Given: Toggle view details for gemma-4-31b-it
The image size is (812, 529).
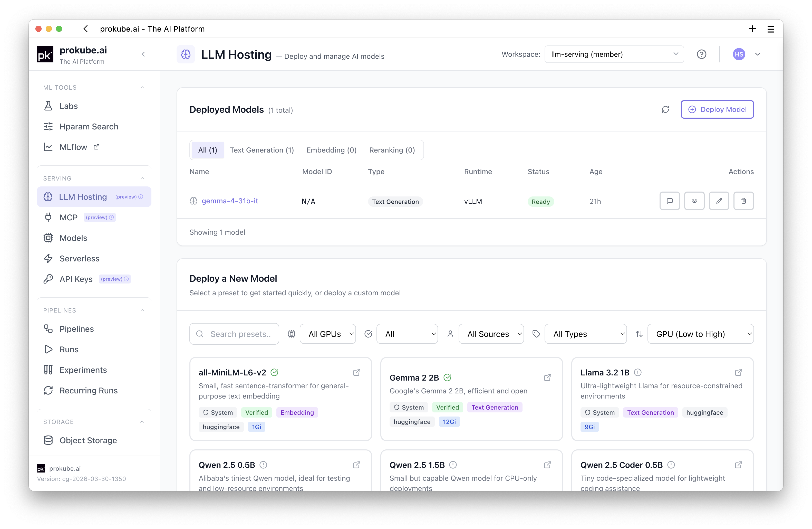Looking at the screenshot, I should [x=694, y=201].
